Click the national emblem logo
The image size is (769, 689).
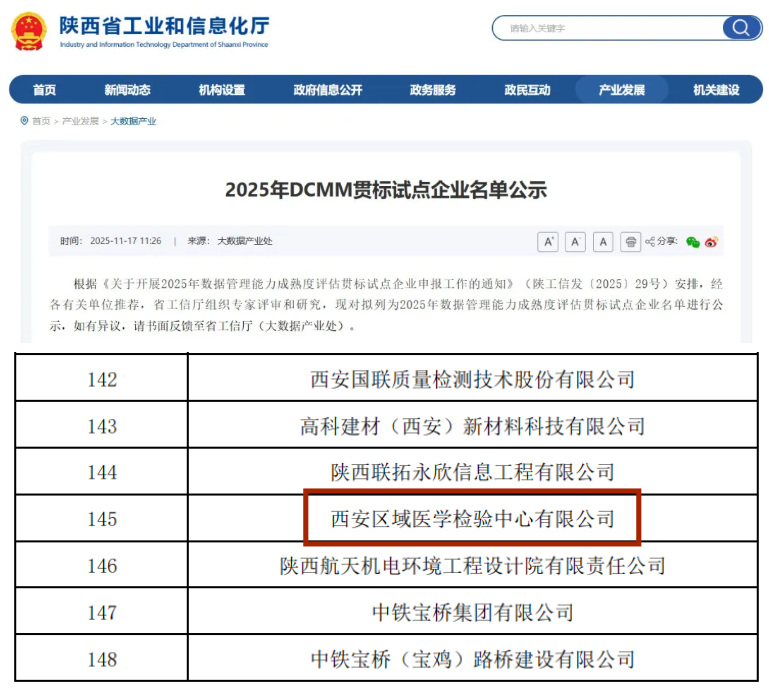coord(28,32)
